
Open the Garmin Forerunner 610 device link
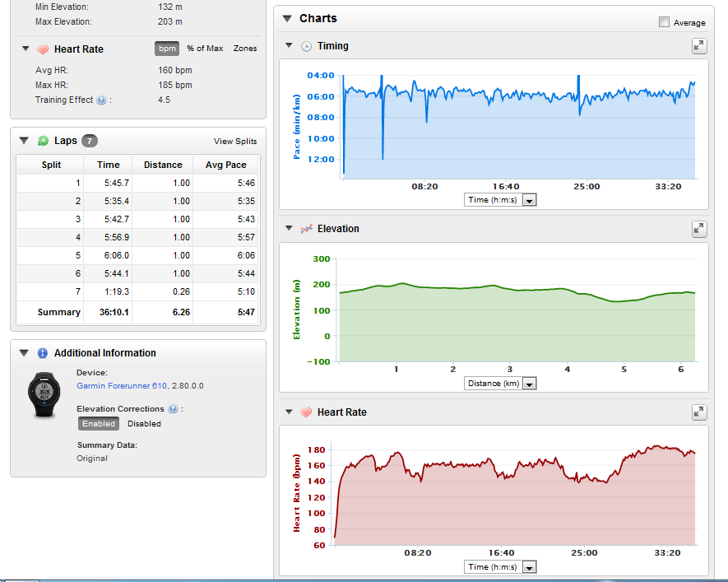coord(122,385)
